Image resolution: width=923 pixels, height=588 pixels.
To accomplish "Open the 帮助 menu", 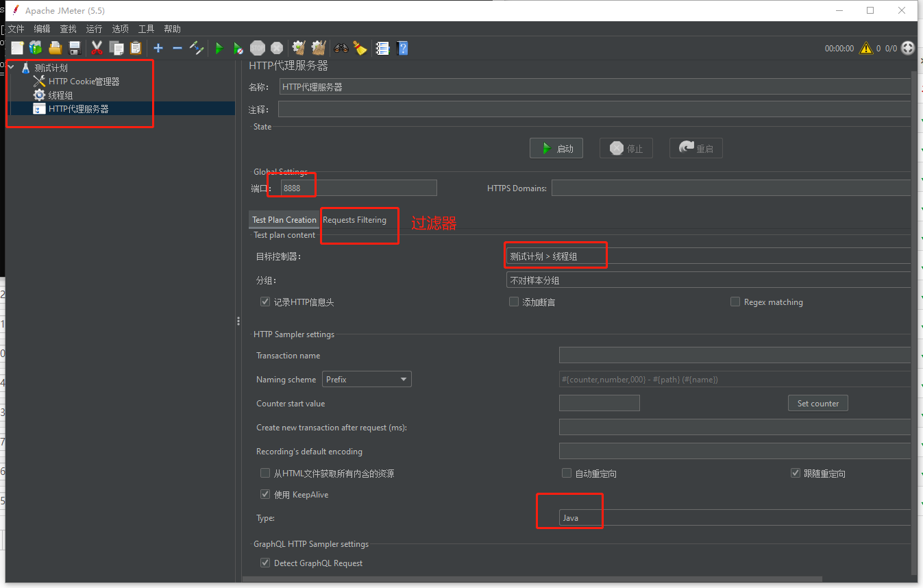I will pyautogui.click(x=172, y=29).
